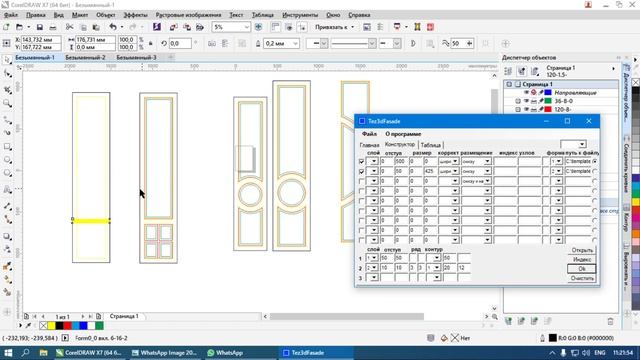Select the Pick tool in the toolbox
Screen dimensions: 640x360
(7, 60)
